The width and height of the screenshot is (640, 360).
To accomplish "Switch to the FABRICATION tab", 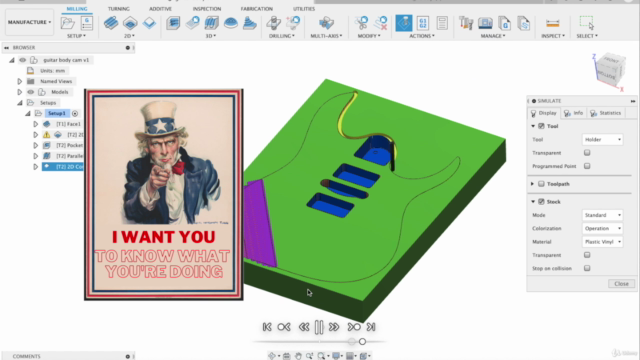I will pos(257,9).
